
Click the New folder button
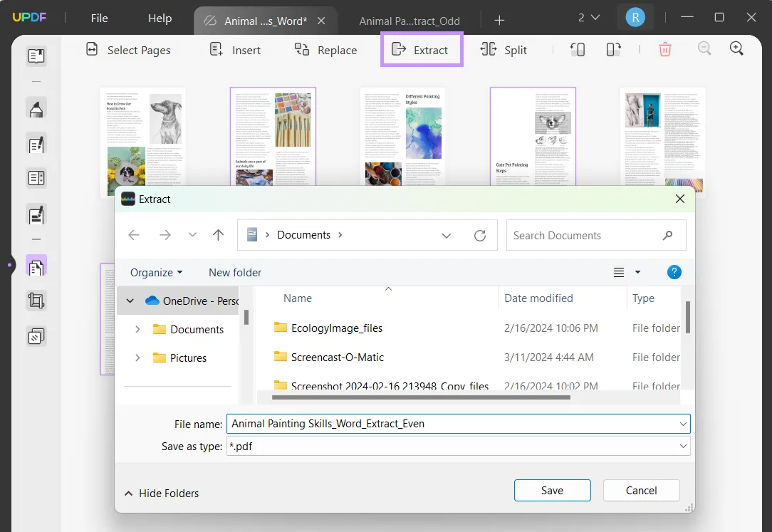[x=235, y=273]
